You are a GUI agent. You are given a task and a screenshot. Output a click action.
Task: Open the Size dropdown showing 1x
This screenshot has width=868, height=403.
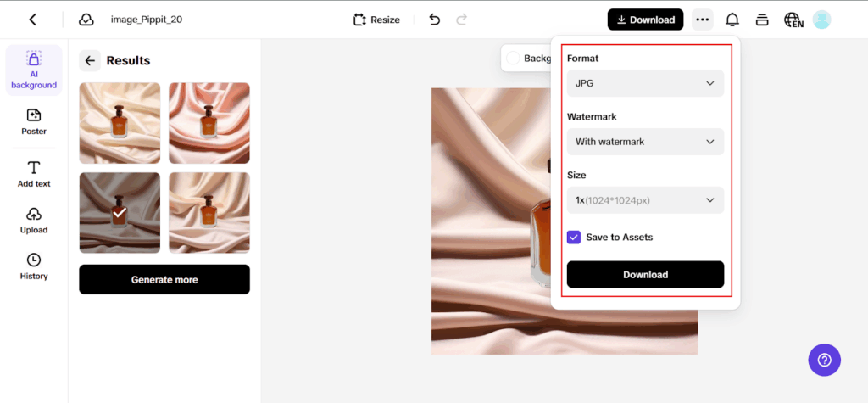click(645, 200)
